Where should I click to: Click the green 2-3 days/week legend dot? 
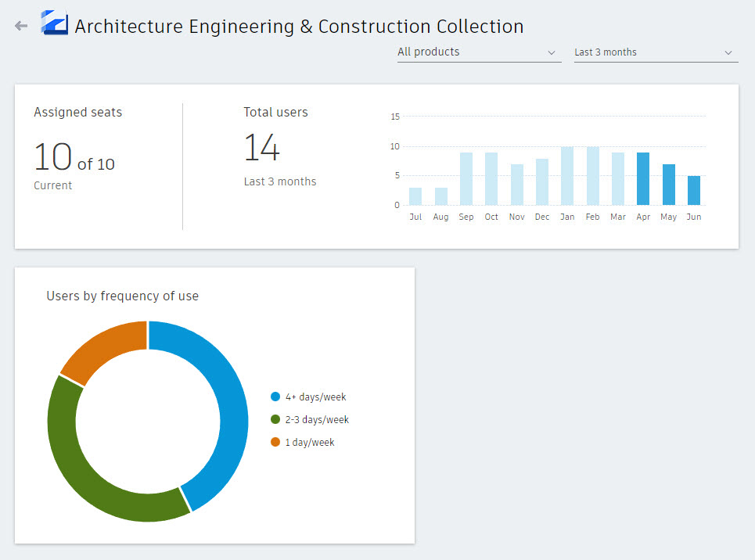click(275, 419)
